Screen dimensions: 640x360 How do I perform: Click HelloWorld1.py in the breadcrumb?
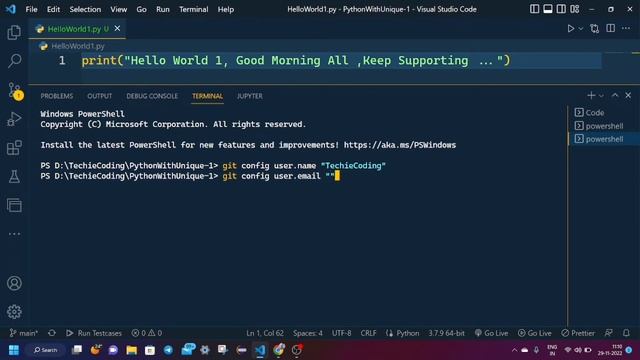point(78,46)
